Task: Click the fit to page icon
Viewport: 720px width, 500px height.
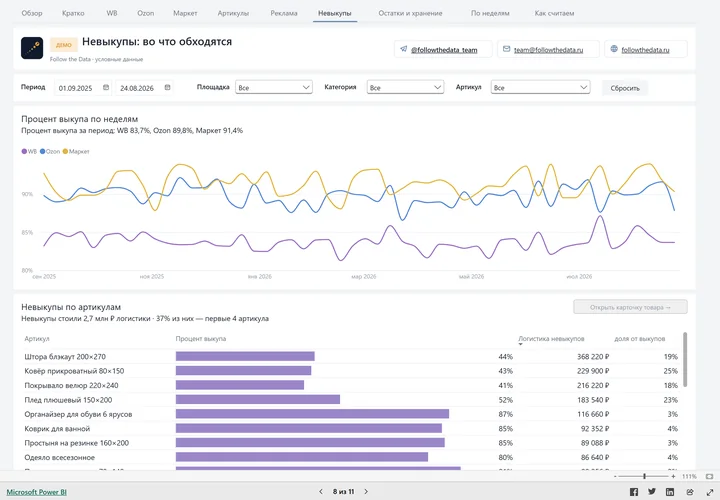Action: pos(709,477)
